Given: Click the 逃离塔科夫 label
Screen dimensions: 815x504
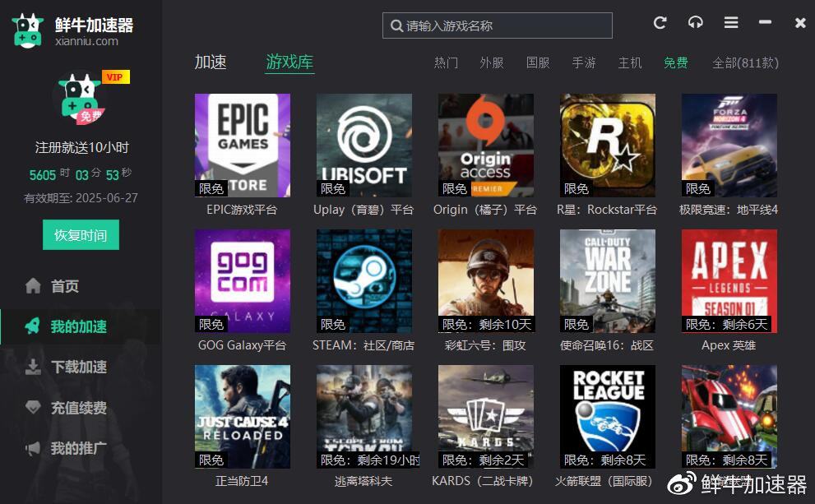Looking at the screenshot, I should 364,481.
